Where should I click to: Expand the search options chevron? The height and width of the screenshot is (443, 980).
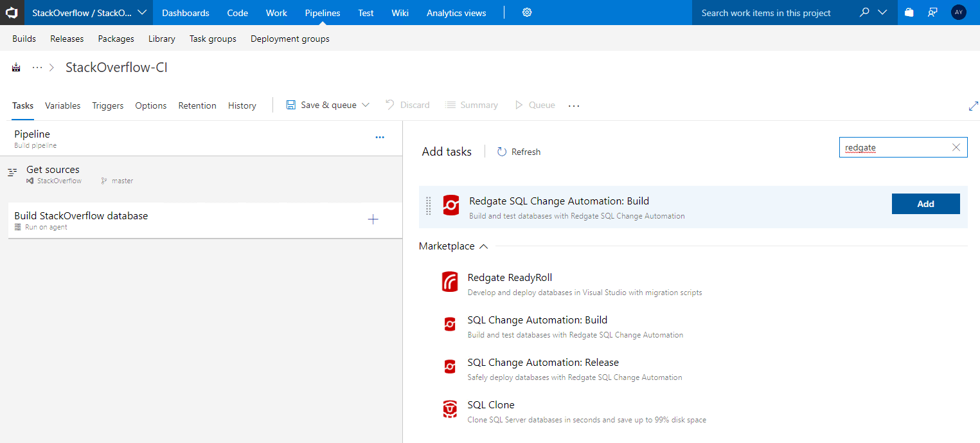[x=882, y=12]
